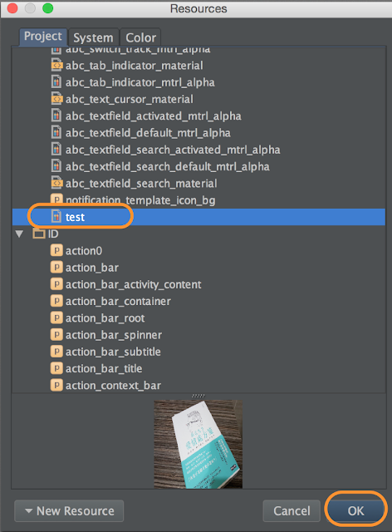Select abc_text_cursor_material resource
The height and width of the screenshot is (532, 392).
130,99
